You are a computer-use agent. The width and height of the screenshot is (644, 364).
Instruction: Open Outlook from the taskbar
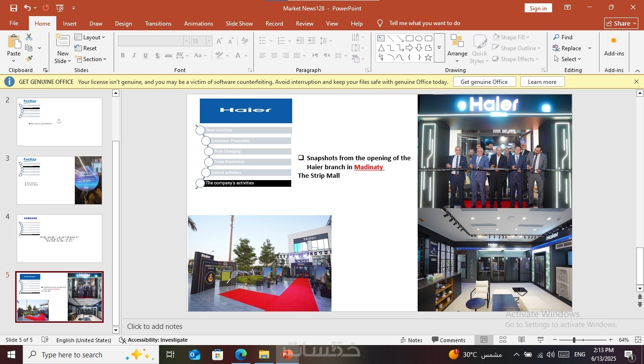195,355
